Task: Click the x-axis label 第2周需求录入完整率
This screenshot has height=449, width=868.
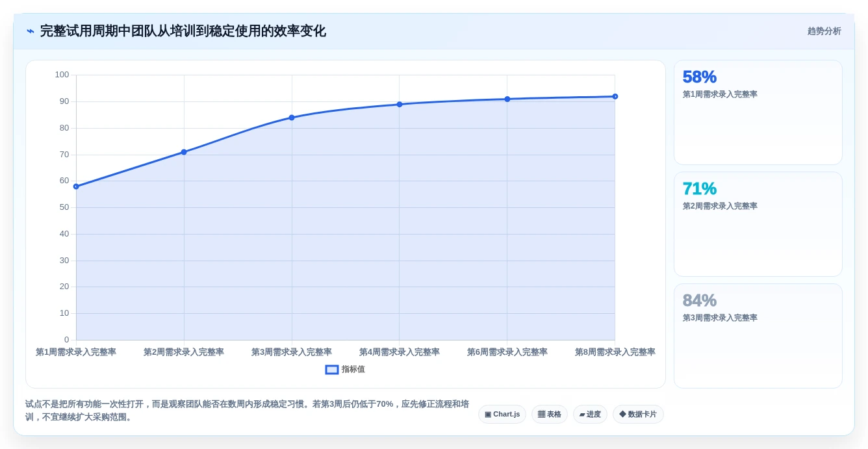Action: [x=184, y=352]
